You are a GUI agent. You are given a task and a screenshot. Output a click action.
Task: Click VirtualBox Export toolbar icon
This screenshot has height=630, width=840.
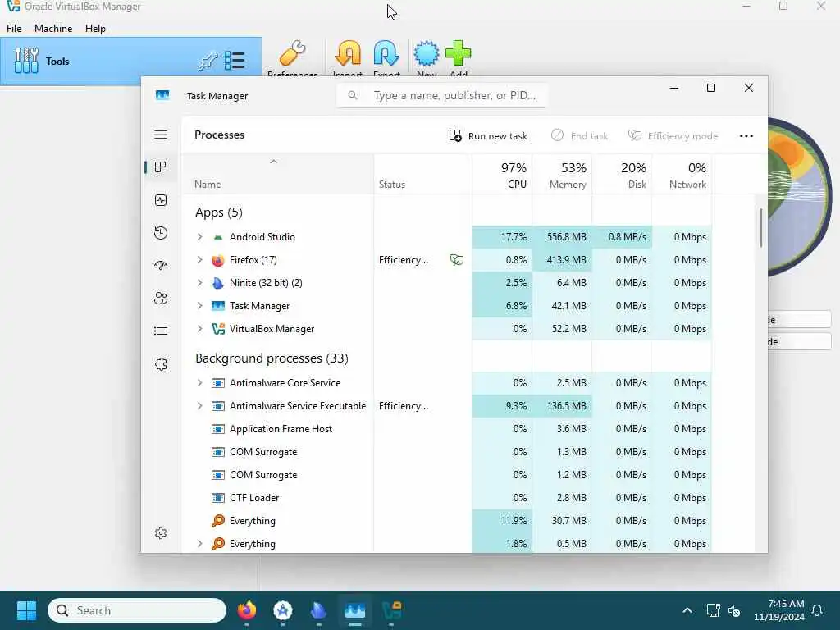(386, 54)
